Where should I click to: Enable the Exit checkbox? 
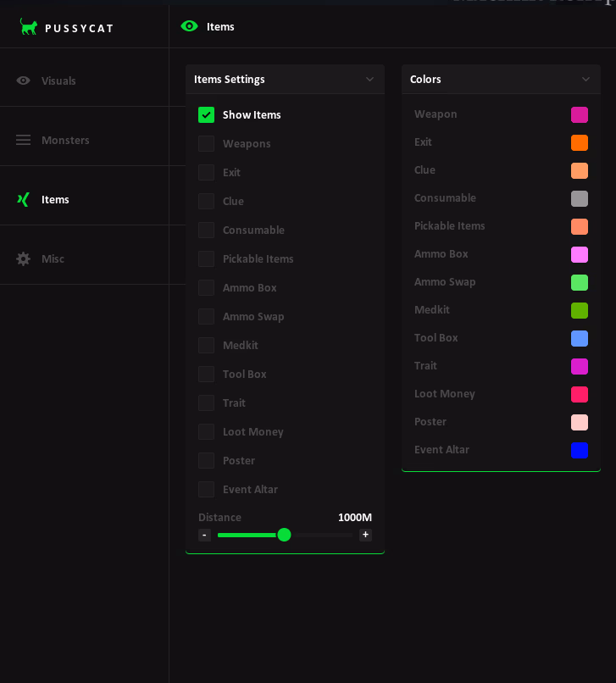coord(206,173)
